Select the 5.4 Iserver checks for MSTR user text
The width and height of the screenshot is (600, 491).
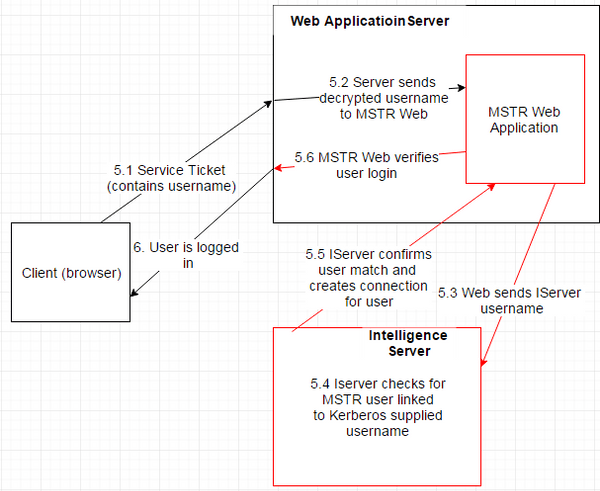point(378,407)
